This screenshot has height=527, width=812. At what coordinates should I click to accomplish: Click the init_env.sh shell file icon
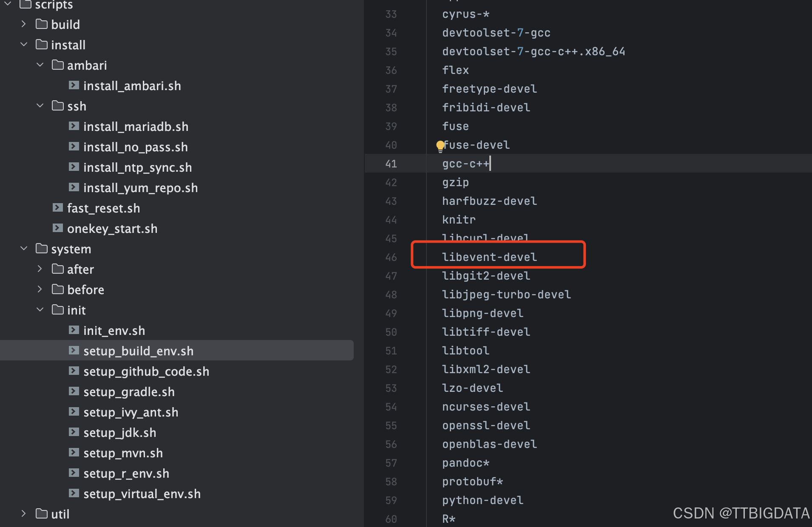(74, 330)
